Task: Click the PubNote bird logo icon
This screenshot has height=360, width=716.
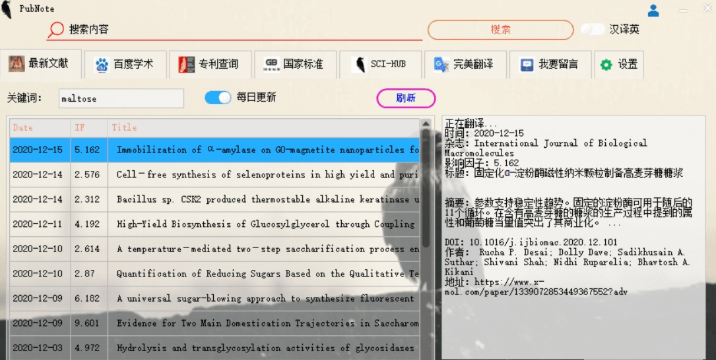Action: click(x=6, y=9)
